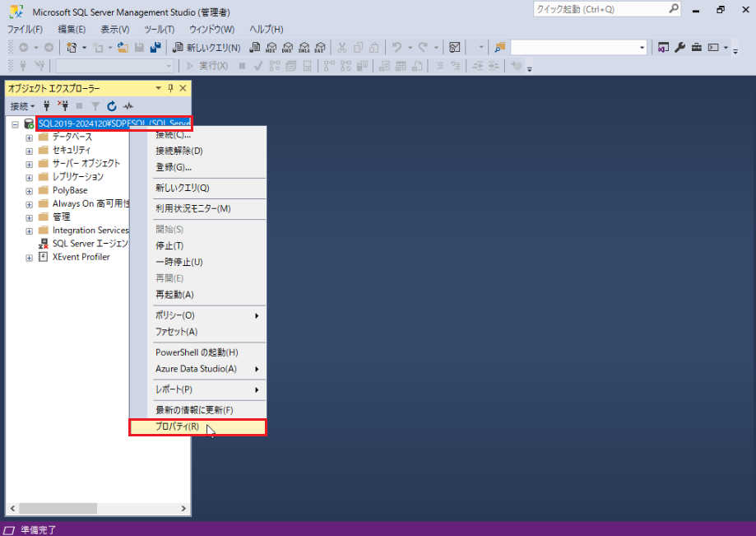756x536 pixels.
Task: Click the New Project toolbar icon
Action: click(72, 47)
